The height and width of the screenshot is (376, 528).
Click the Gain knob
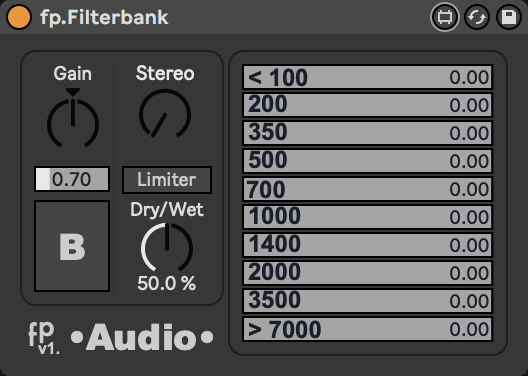(73, 122)
